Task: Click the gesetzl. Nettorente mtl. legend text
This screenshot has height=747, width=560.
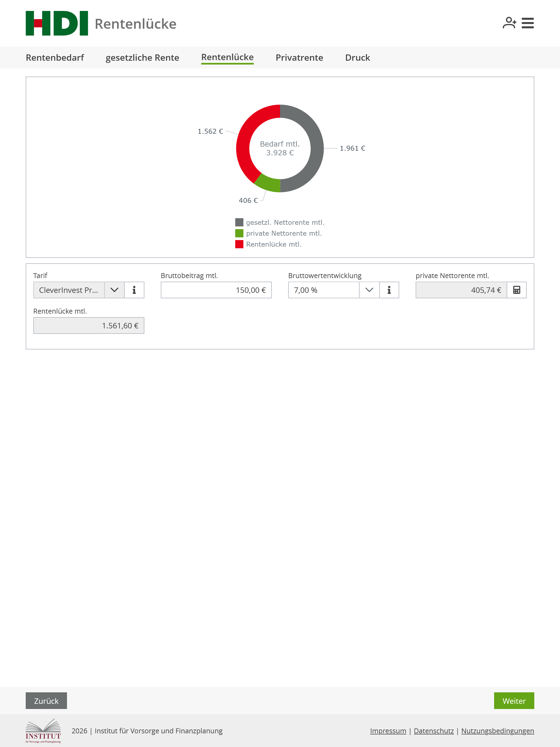Action: 285,222
